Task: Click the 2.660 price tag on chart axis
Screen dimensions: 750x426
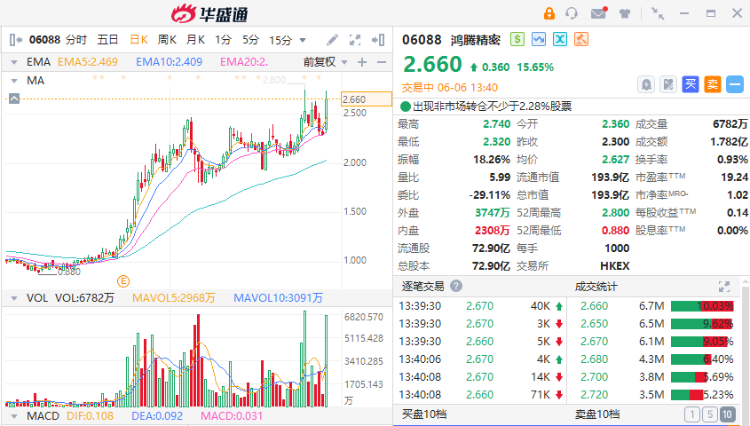Action: coord(366,99)
